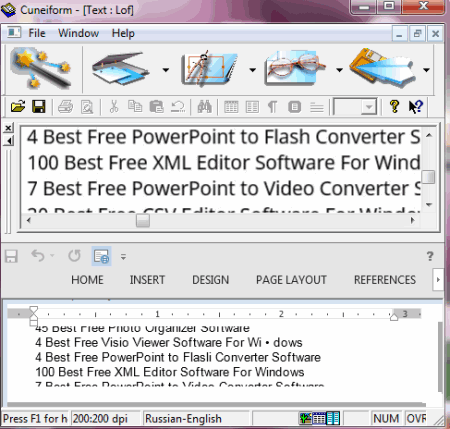450x429 pixels.
Task: Customize Quick Access Toolbar arrow
Action: click(123, 257)
